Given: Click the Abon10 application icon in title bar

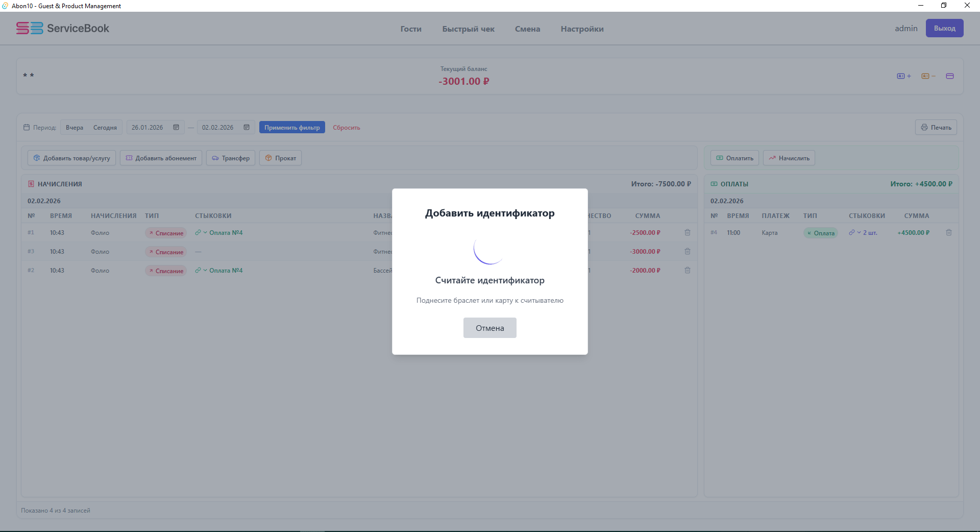Looking at the screenshot, I should (x=5, y=6).
